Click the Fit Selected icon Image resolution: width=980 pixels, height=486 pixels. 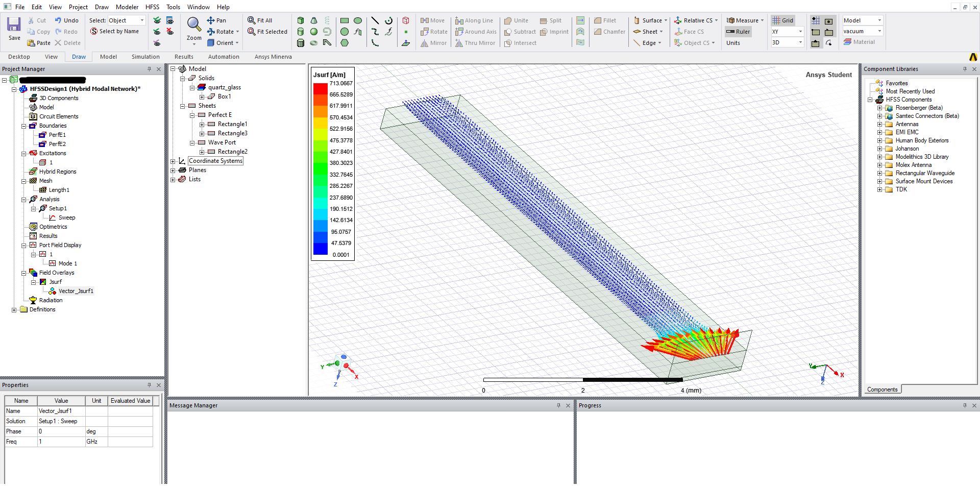coord(251,32)
